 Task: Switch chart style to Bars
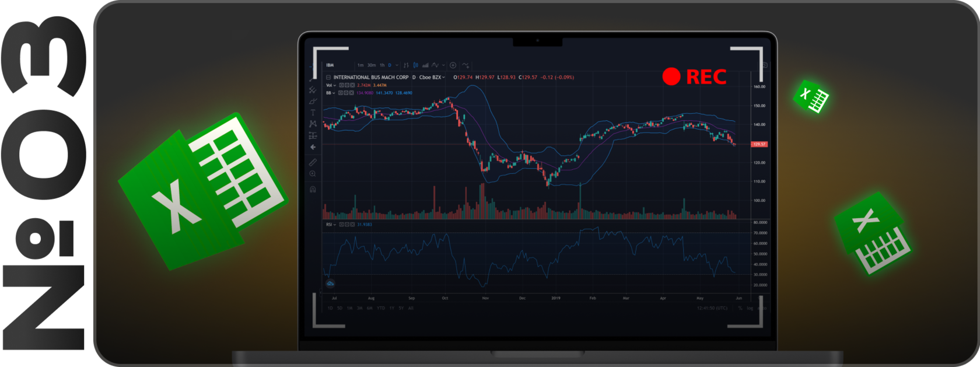coord(406,65)
